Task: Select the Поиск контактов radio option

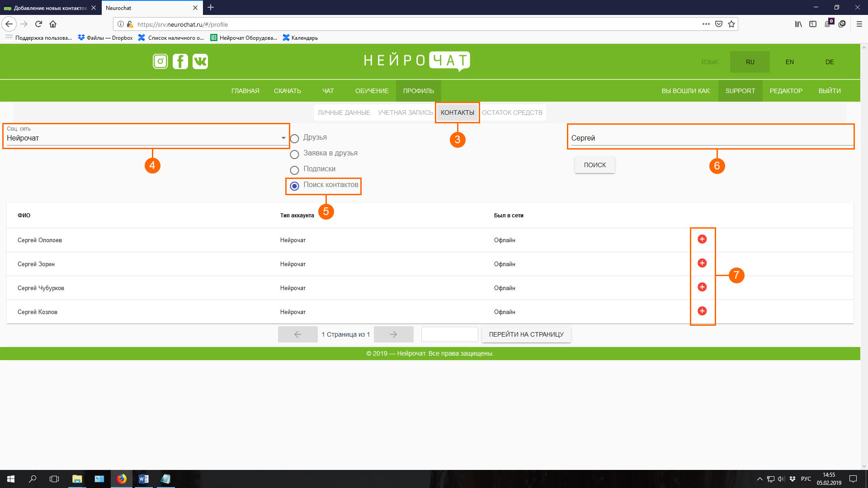Action: (294, 186)
